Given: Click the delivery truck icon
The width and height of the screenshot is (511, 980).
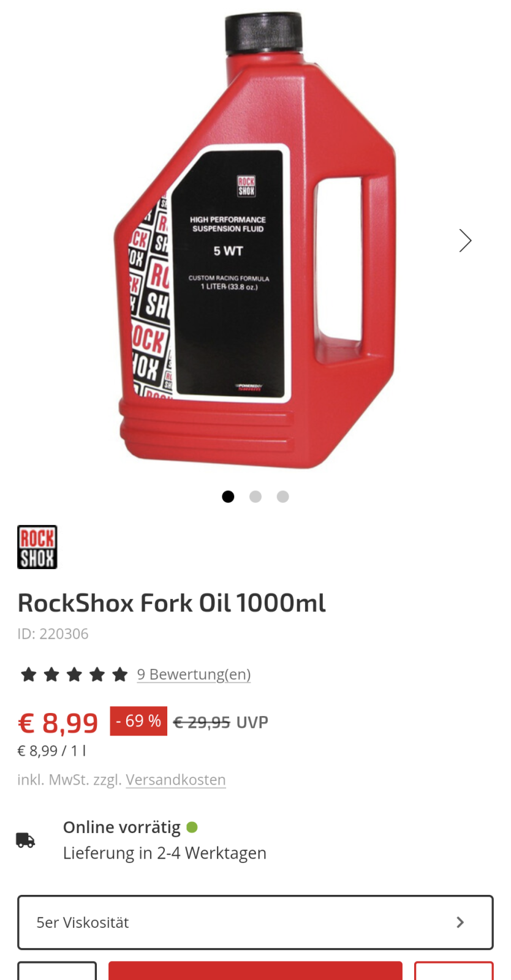Looking at the screenshot, I should coord(26,840).
